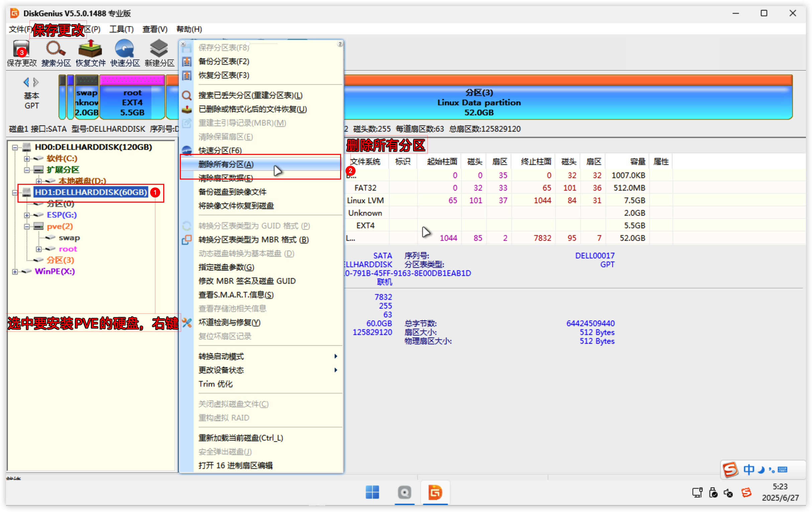The height and width of the screenshot is (512, 812).
Task: Select 打开 16 进制扇区编辑 menu entry
Action: (x=268, y=466)
